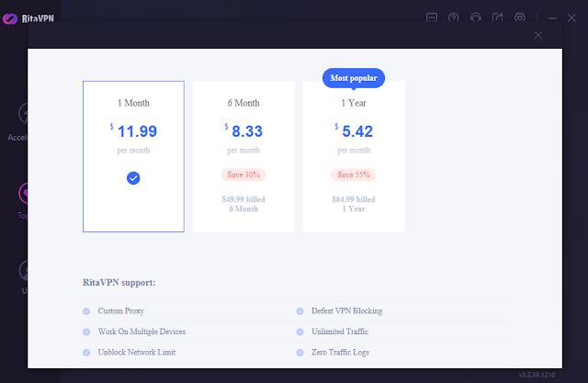The height and width of the screenshot is (383, 588).
Task: Choose the 6 Month plan card
Action: tap(243, 156)
